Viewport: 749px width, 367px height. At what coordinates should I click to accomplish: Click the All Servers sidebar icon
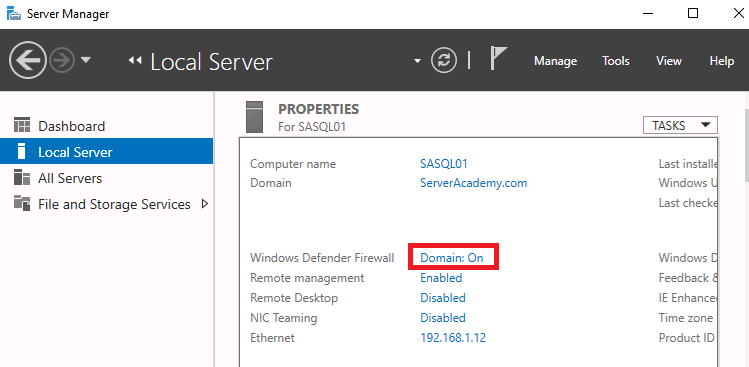coord(22,177)
